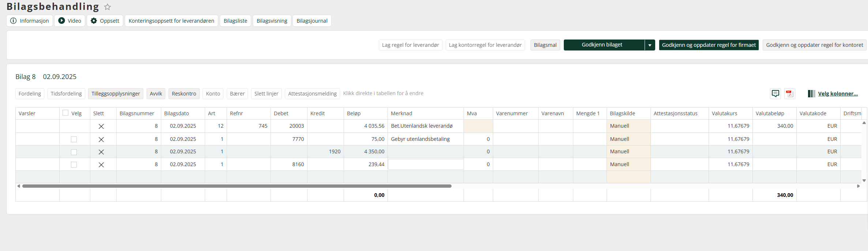Open Fordeling
Screen dimensions: 868x251
[x=30, y=94]
